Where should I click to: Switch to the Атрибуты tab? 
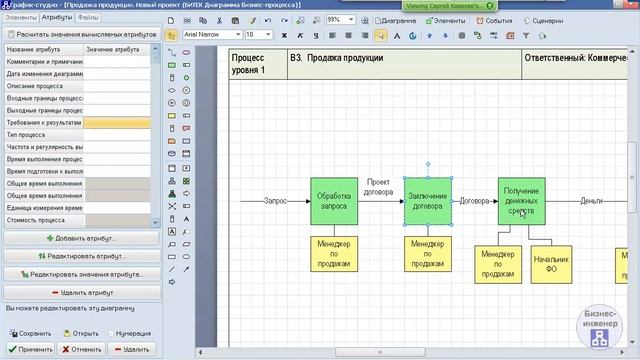(x=57, y=18)
